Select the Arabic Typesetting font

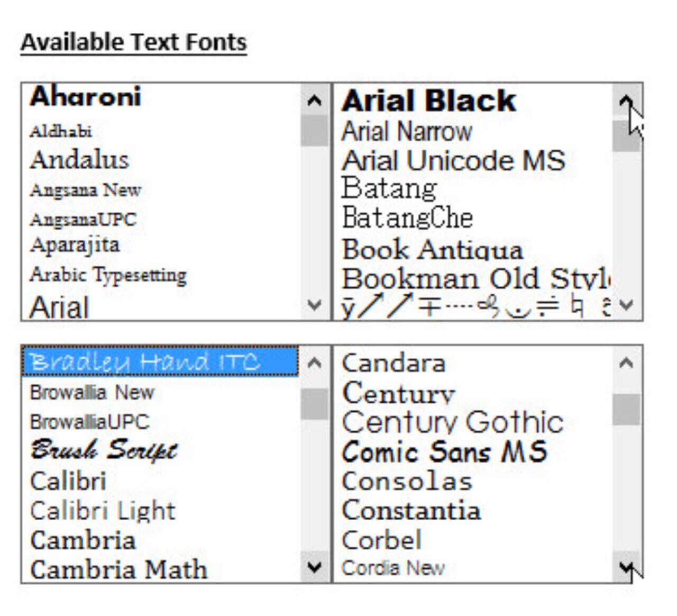point(108,275)
